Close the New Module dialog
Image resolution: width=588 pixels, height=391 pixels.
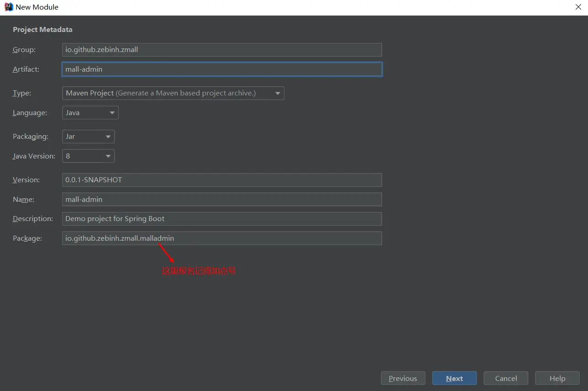coord(578,7)
